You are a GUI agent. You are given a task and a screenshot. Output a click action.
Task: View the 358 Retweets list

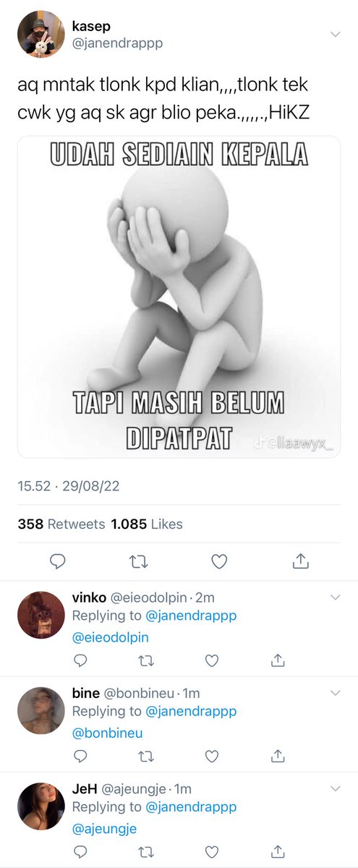point(61,524)
